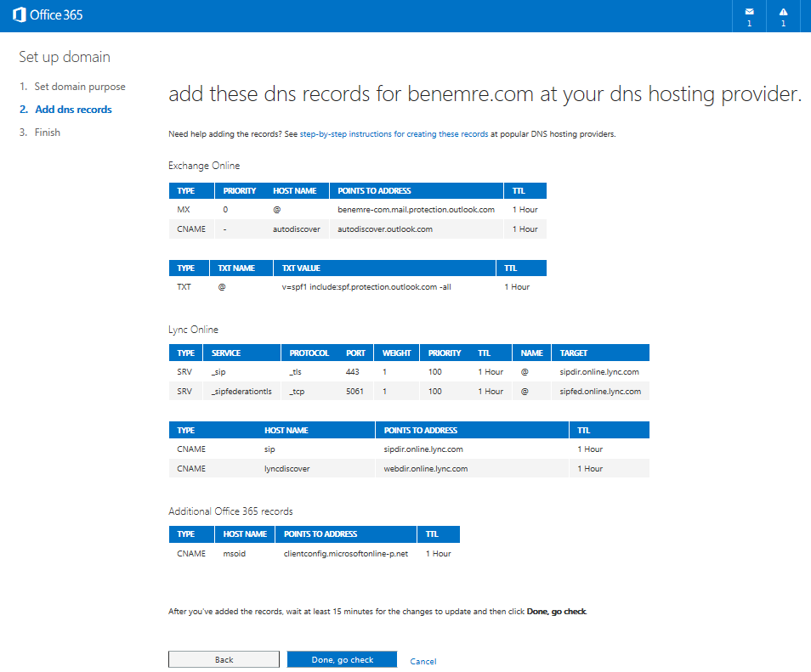
Task: Select benemre-com.mail.protection.outlook.com MX address
Action: pos(416,210)
